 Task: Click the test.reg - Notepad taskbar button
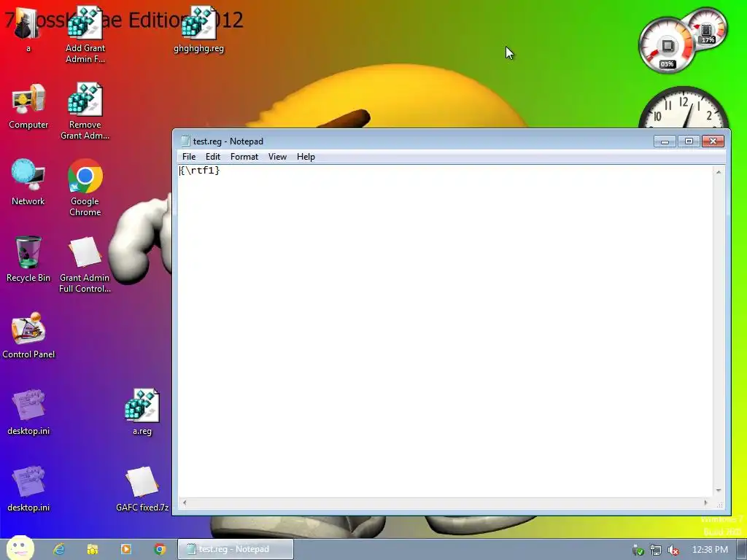pos(236,550)
